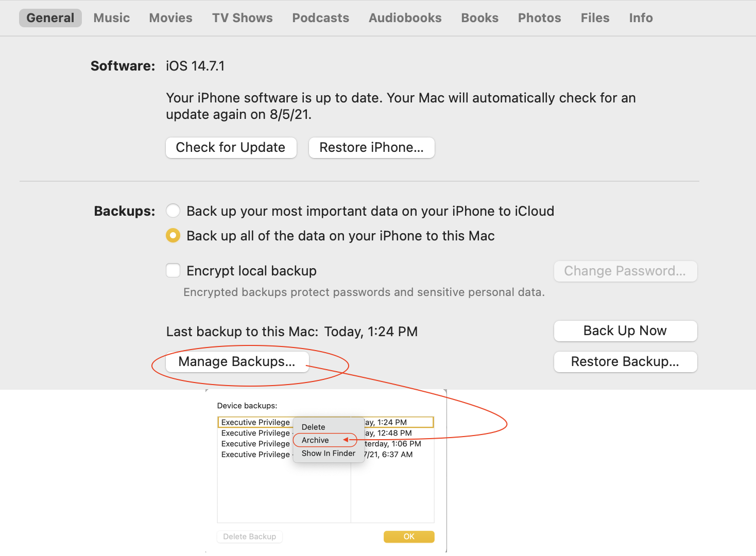
Task: Click the Back Up Now button
Action: tap(625, 331)
